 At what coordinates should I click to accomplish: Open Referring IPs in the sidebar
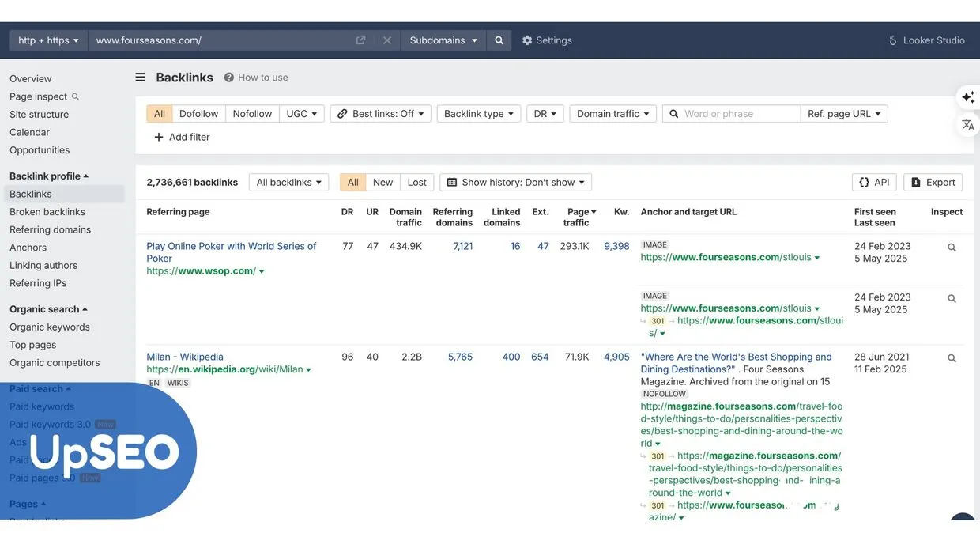[x=38, y=283]
